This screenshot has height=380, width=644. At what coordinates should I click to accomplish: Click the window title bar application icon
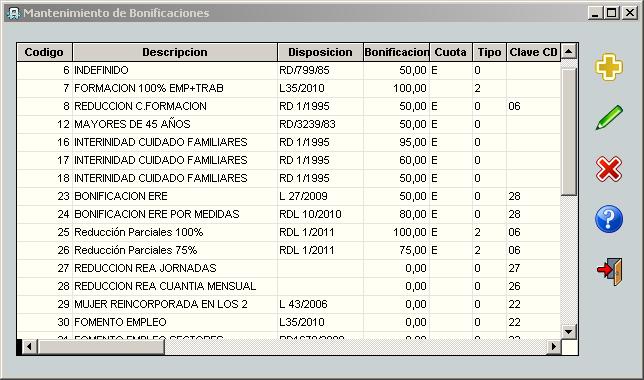tap(13, 13)
